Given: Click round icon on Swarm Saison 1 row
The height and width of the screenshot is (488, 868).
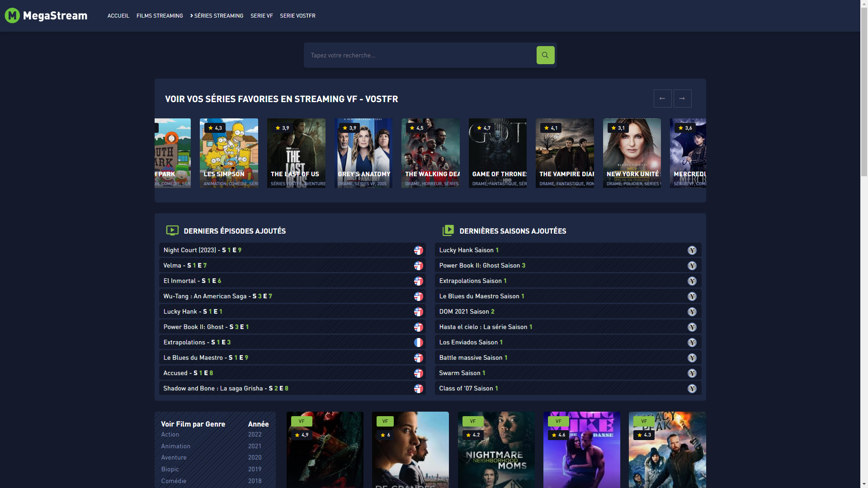Looking at the screenshot, I should tap(692, 373).
